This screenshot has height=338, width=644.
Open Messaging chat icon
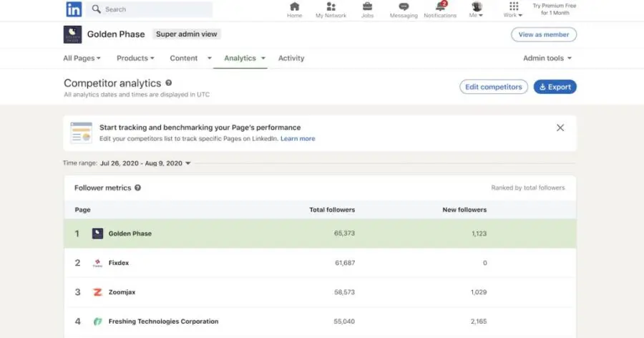click(x=404, y=6)
